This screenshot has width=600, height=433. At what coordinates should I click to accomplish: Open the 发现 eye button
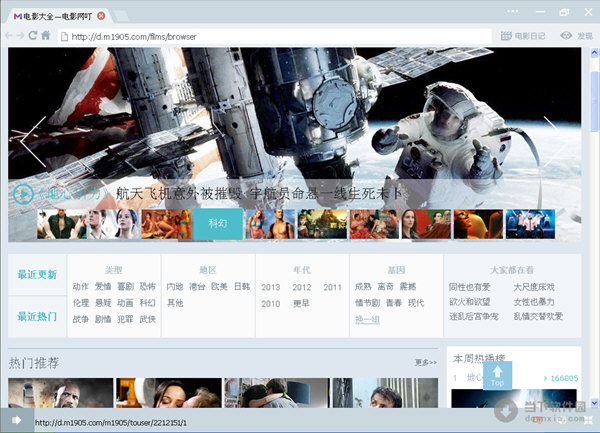[577, 36]
